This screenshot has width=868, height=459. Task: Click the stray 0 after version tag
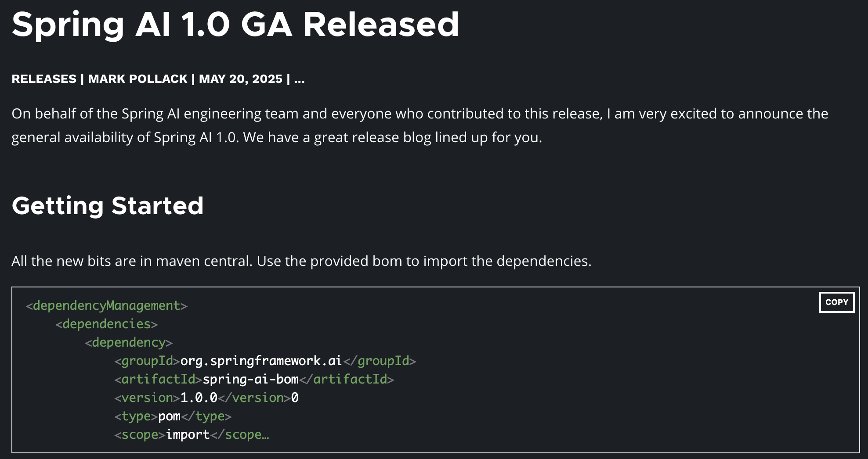[295, 398]
